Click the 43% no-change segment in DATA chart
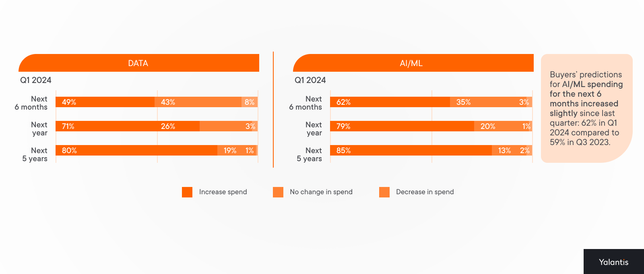 [x=198, y=102]
